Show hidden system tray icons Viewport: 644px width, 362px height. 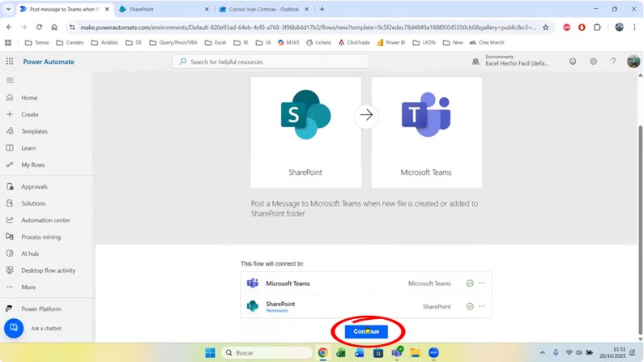[542, 352]
